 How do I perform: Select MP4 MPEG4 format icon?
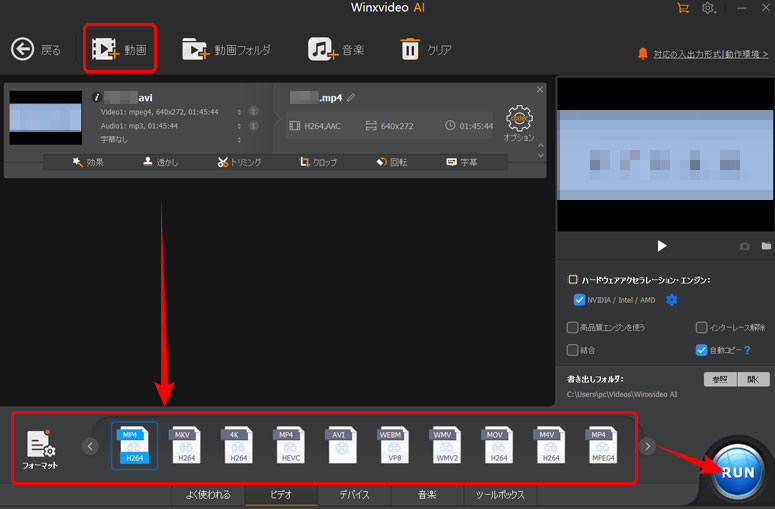[x=603, y=446]
